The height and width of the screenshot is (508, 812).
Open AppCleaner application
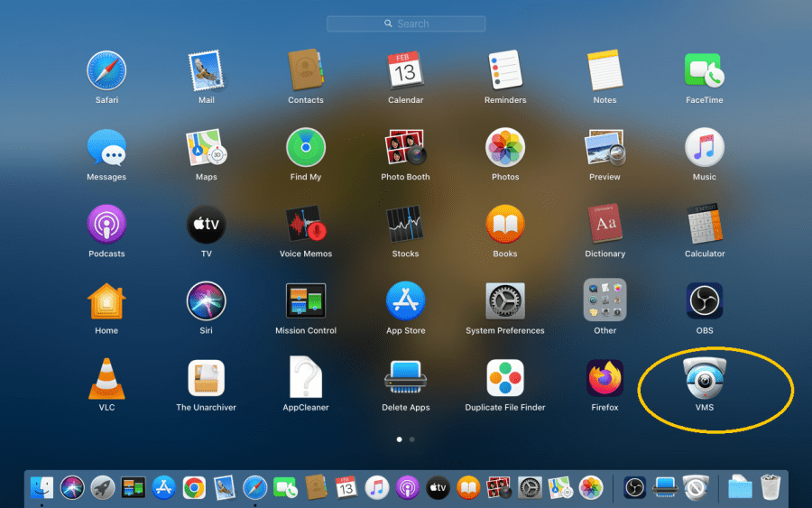(x=306, y=379)
